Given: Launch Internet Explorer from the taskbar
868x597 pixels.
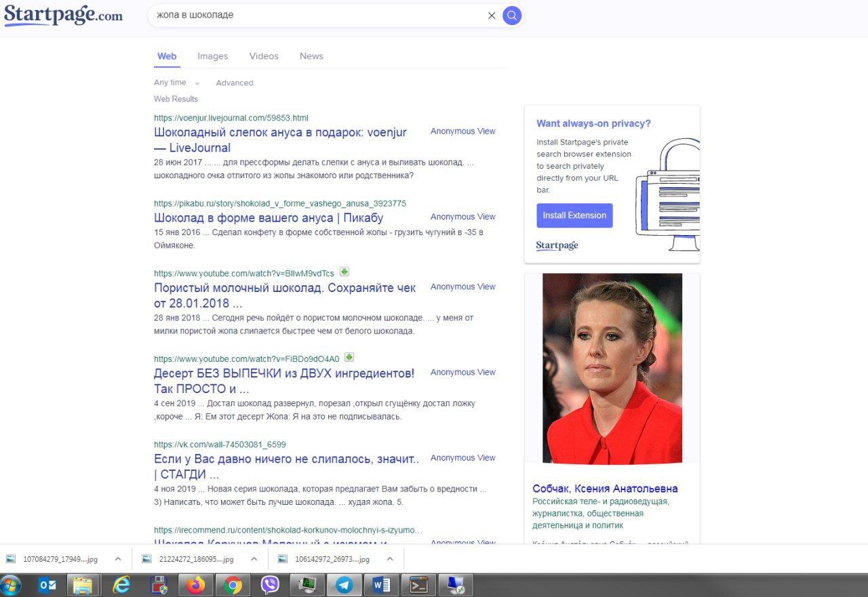Looking at the screenshot, I should click(121, 585).
